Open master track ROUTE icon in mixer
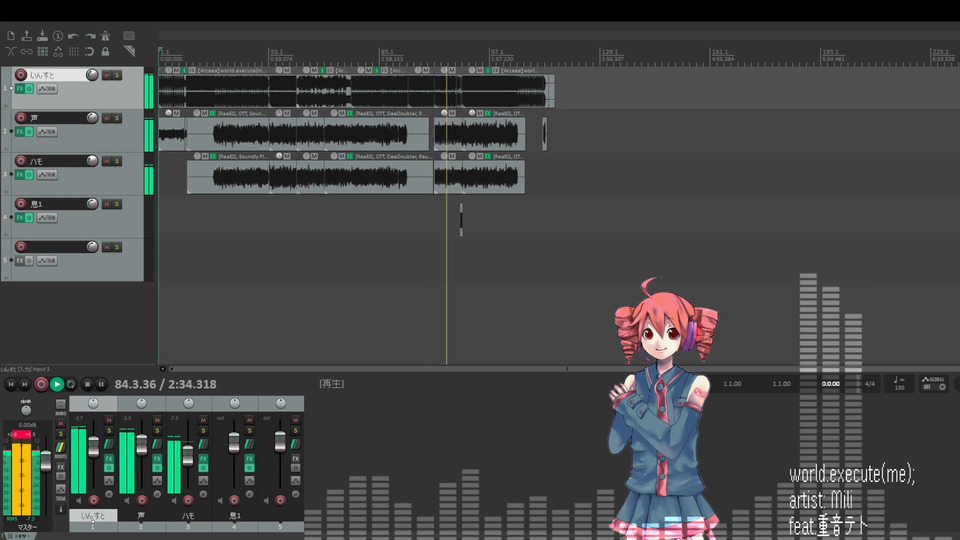The height and width of the screenshot is (540, 960). point(61,450)
